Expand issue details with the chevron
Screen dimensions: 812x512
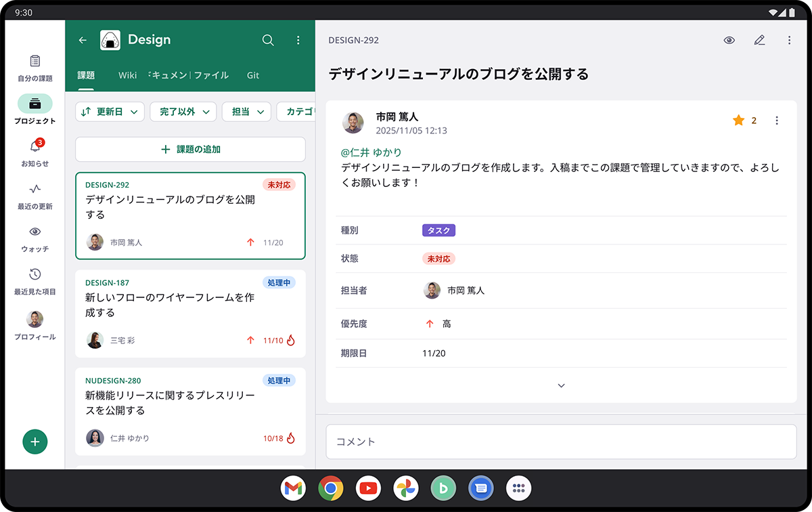(x=561, y=385)
